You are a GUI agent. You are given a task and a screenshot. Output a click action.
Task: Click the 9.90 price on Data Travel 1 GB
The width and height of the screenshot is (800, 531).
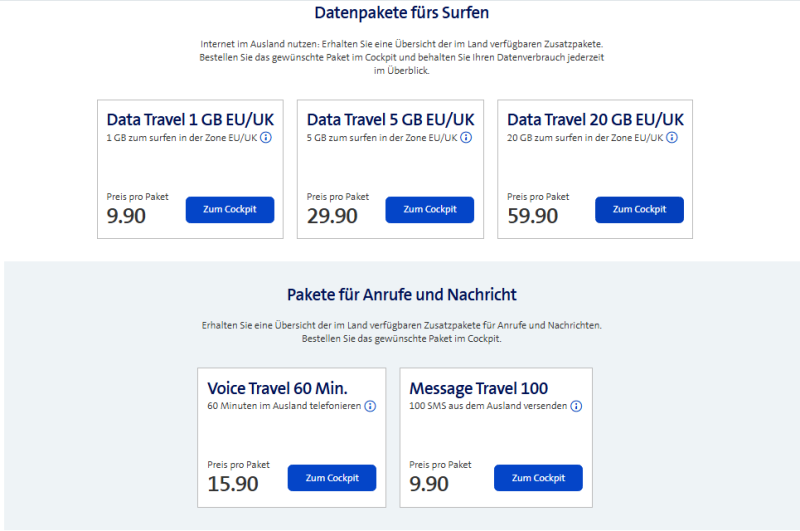coord(126,215)
